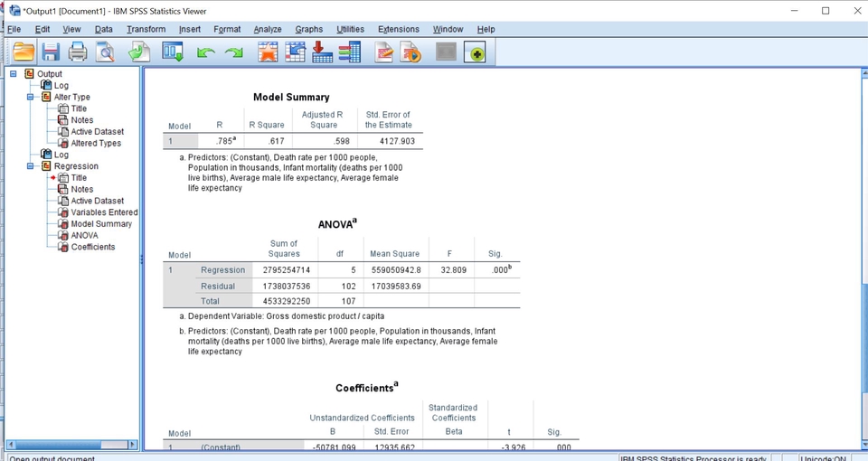Select Title under Regression
Screen dimensions: 868x461
79,178
